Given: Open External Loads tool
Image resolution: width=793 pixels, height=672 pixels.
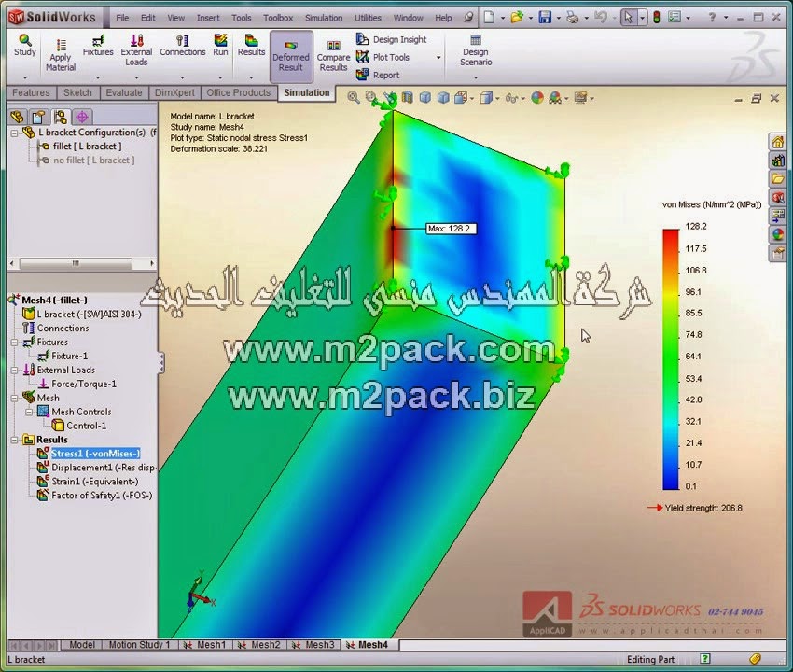Looking at the screenshot, I should tap(136, 50).
